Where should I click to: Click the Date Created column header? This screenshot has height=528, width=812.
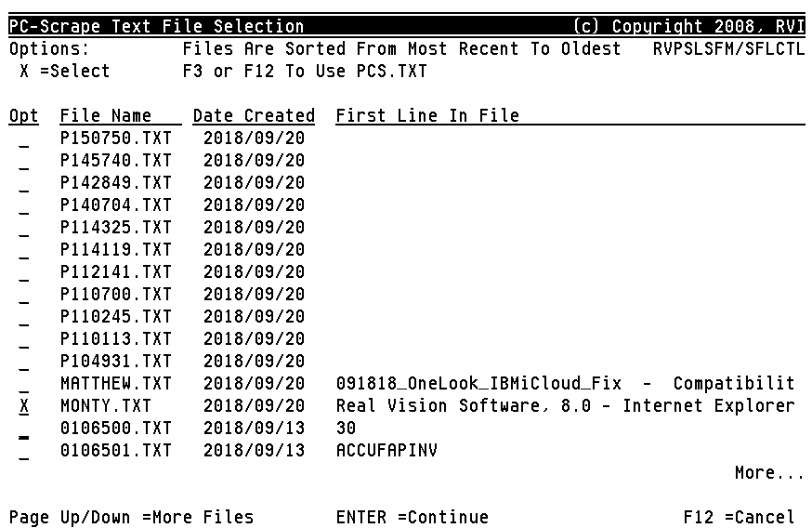point(255,116)
